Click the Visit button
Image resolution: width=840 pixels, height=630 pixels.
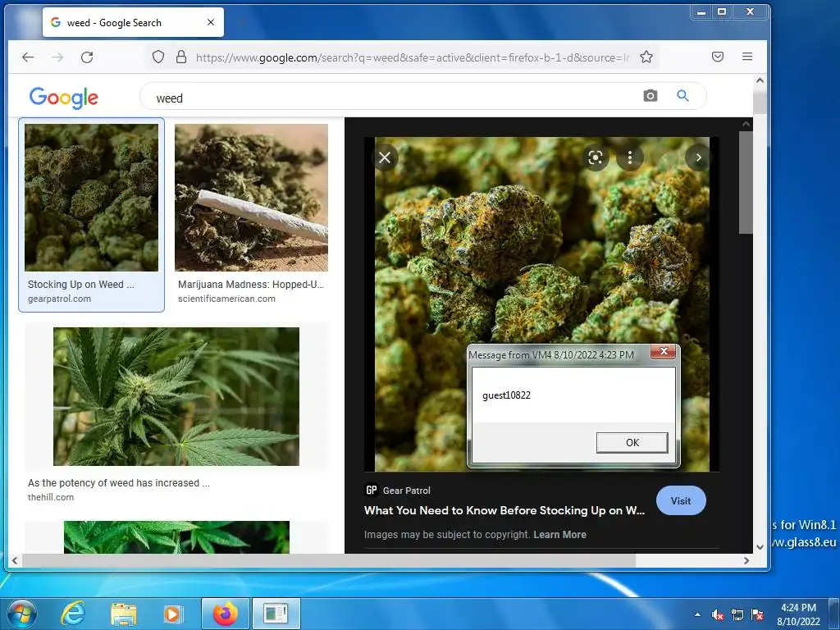pyautogui.click(x=681, y=501)
